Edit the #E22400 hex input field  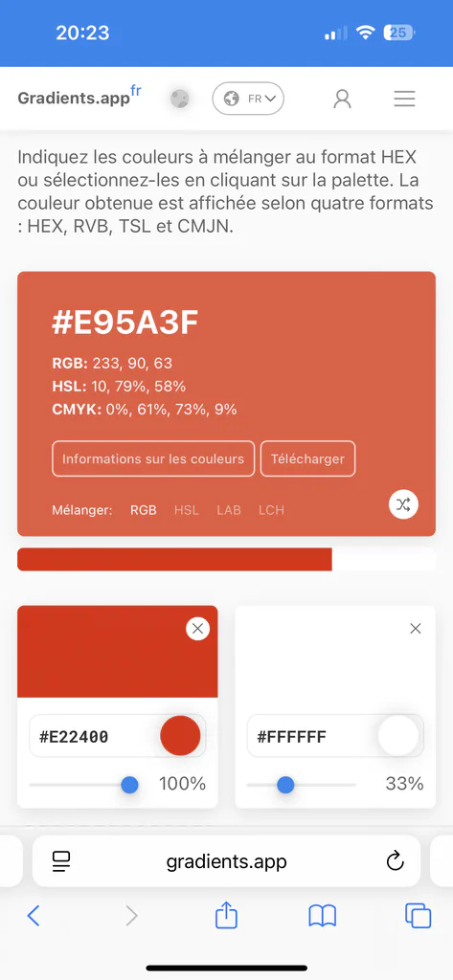[x=118, y=736]
